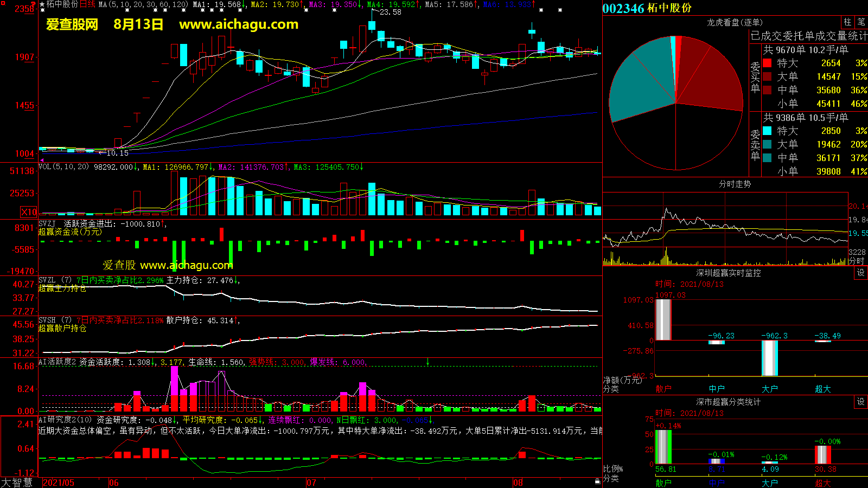Screen dimensions: 868x488
Task: Click the 柱 bar-view button
Action: (847, 22)
